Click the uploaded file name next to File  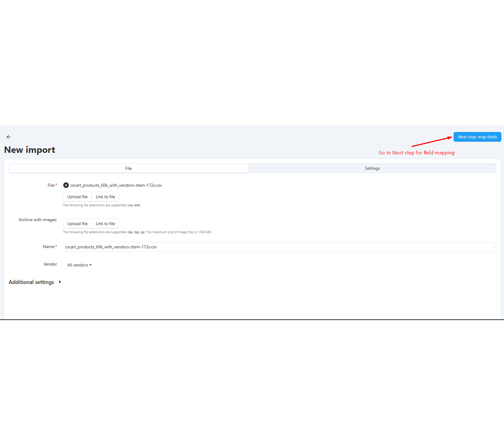coord(116,185)
